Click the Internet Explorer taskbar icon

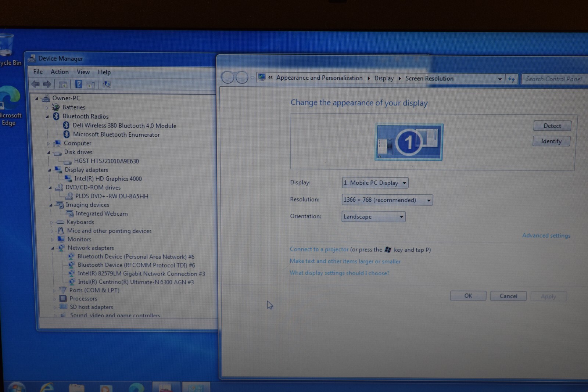pyautogui.click(x=47, y=387)
